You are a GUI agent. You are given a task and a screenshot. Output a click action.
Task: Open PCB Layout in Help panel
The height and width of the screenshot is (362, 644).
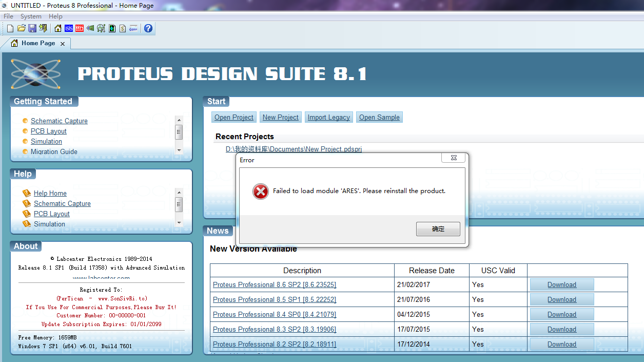[x=52, y=214]
